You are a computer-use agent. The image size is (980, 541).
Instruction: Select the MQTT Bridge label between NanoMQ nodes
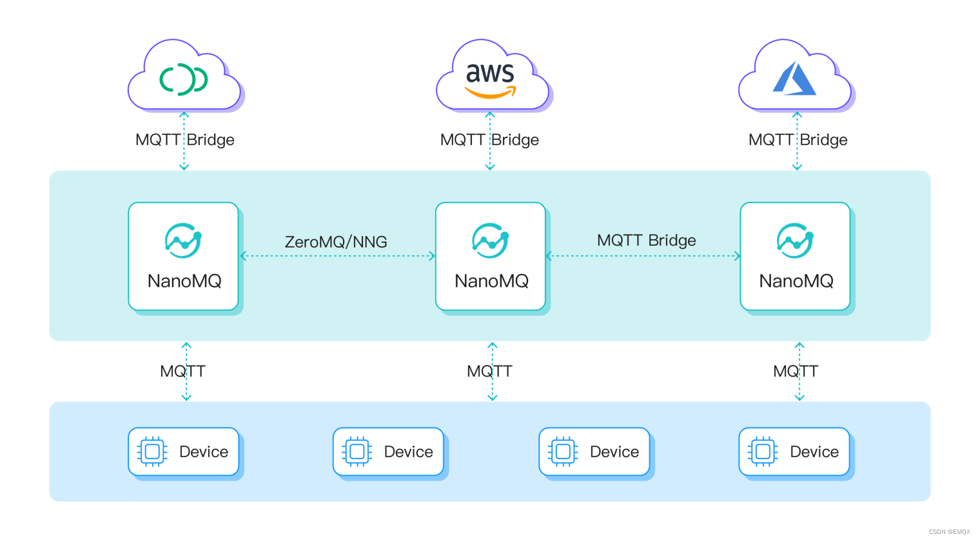[x=646, y=240]
